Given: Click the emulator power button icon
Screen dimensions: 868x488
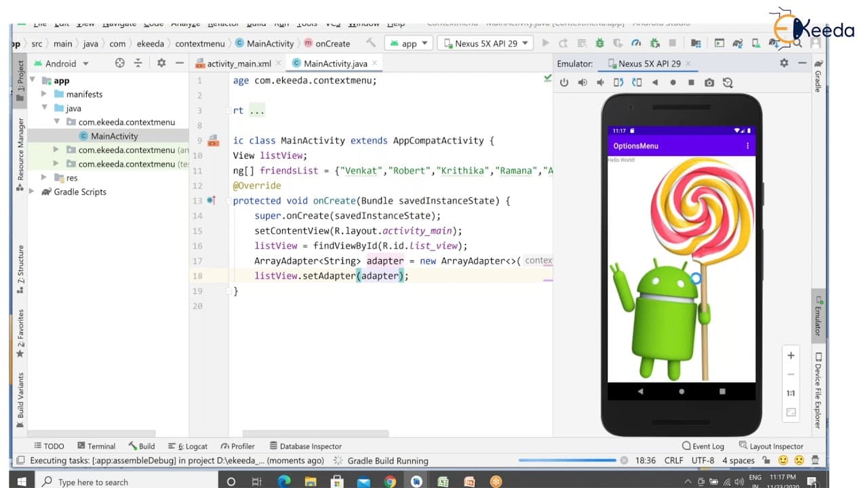Looking at the screenshot, I should [564, 83].
